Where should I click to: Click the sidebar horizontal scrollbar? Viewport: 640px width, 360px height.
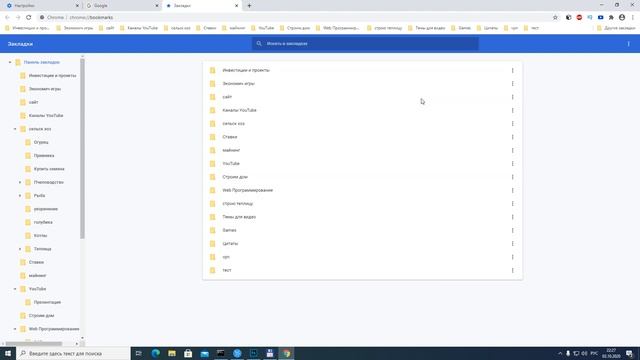pos(34,344)
